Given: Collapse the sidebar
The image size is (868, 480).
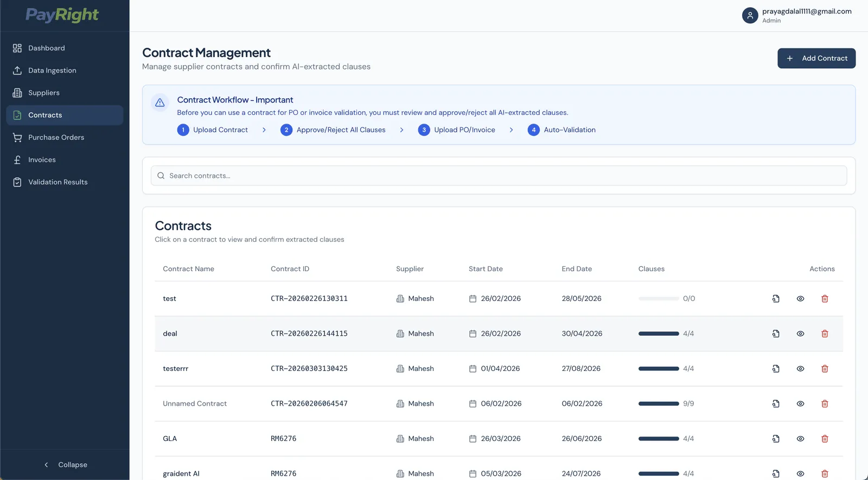Looking at the screenshot, I should click(65, 465).
